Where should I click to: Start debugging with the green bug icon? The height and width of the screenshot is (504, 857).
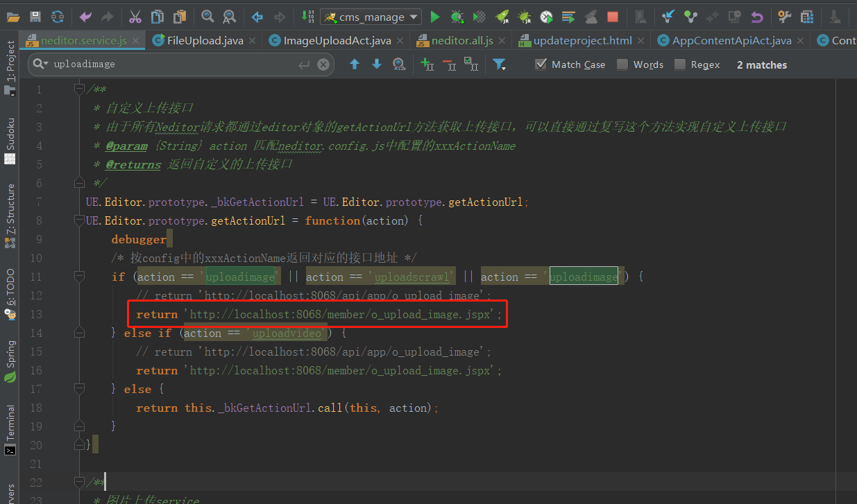(x=457, y=17)
